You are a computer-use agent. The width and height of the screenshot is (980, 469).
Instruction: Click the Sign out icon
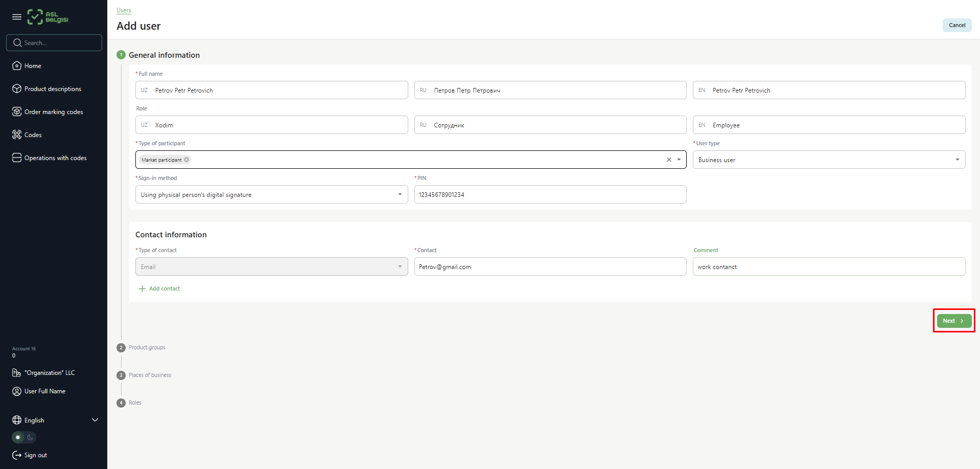click(17, 455)
